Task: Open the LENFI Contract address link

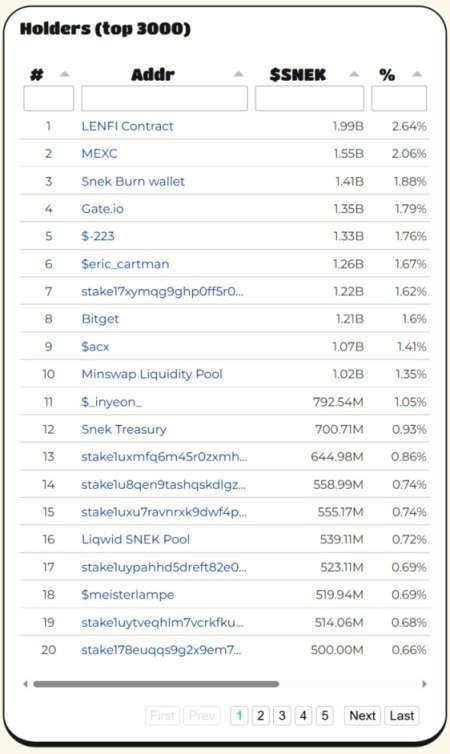Action: coord(127,126)
